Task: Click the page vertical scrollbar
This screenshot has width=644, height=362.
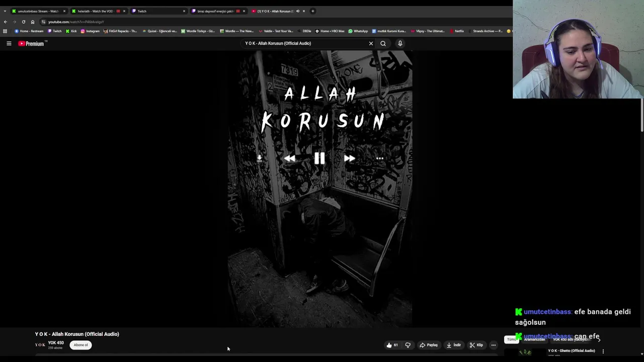Action: click(642, 116)
